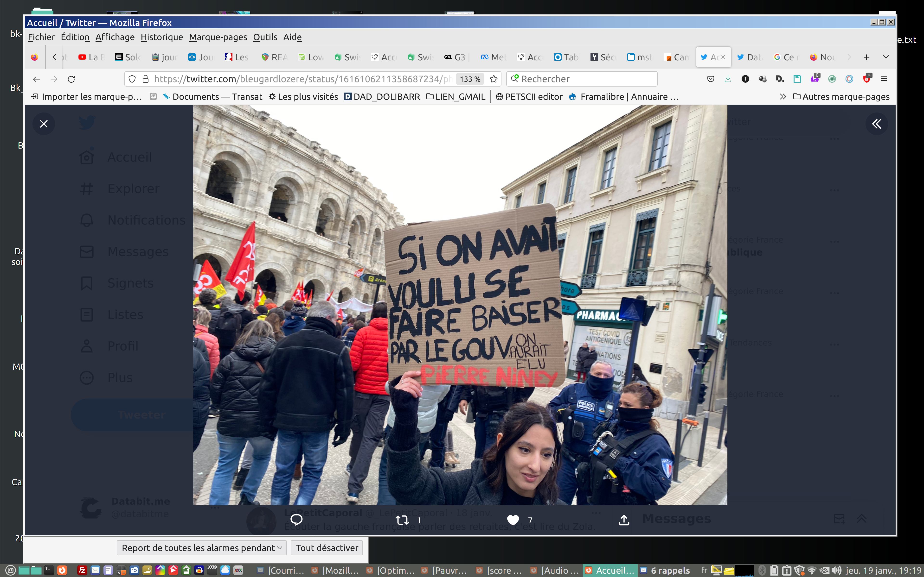Open the Marque-pages menu
Viewport: 924px width, 577px height.
pyautogui.click(x=218, y=37)
